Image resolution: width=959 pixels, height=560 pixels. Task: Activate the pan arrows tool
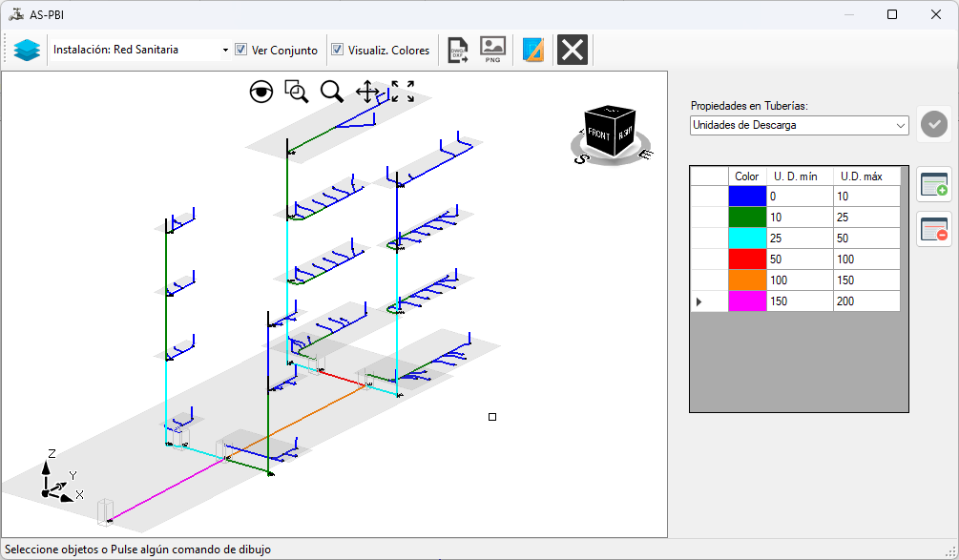(x=367, y=92)
